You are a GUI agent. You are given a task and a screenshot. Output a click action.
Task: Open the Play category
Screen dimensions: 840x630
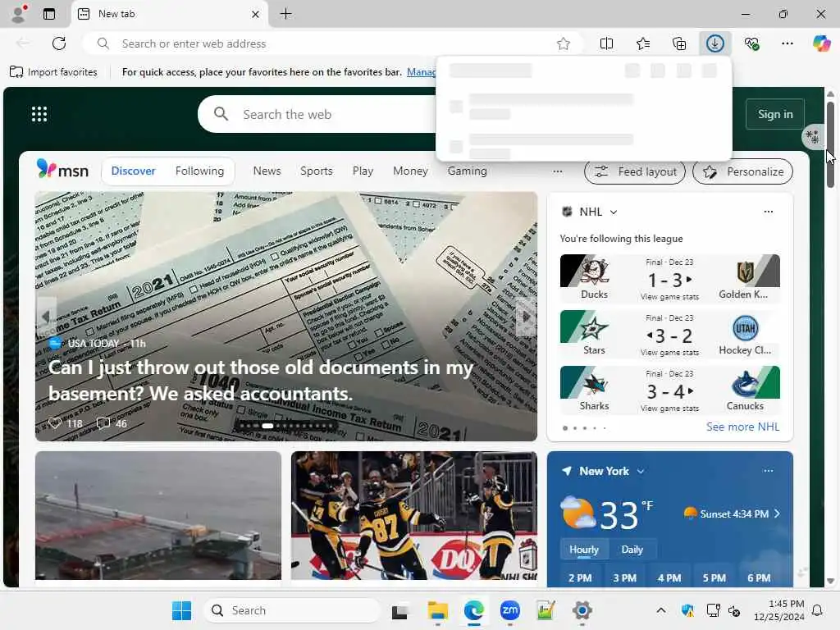(x=363, y=171)
